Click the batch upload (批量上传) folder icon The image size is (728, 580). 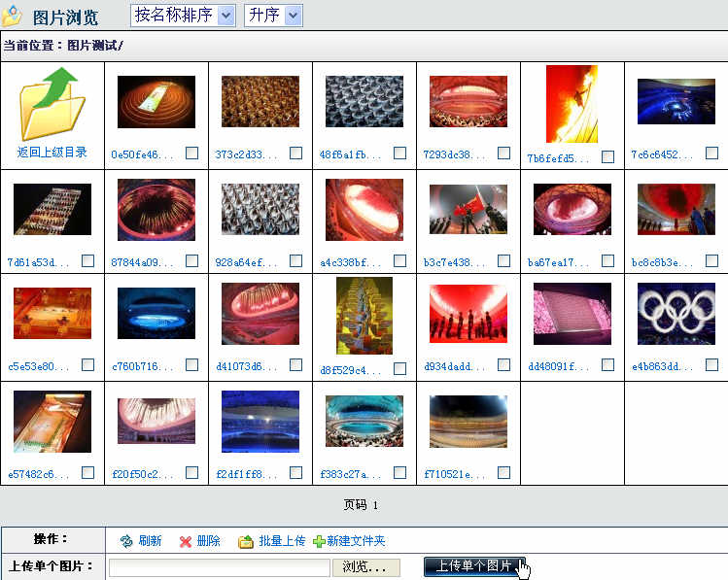pos(246,541)
